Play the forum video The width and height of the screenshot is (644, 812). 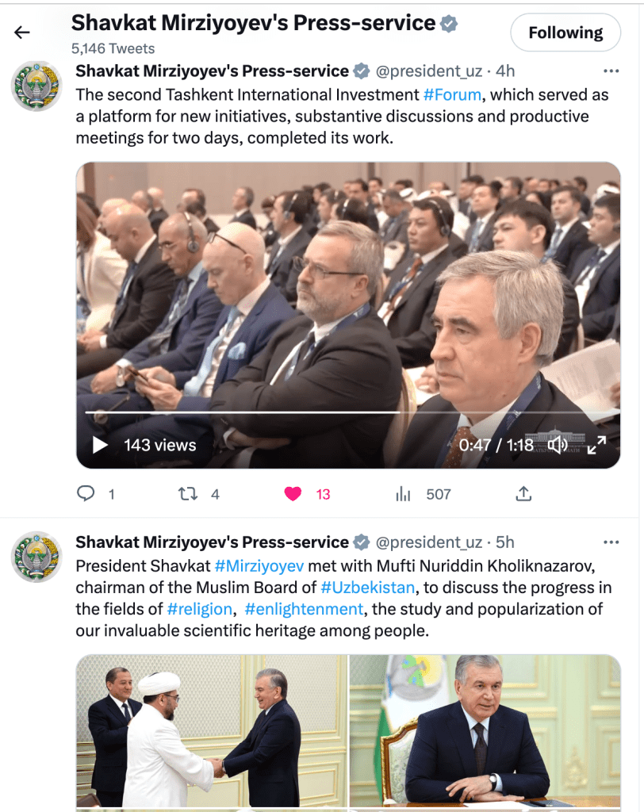click(x=99, y=445)
